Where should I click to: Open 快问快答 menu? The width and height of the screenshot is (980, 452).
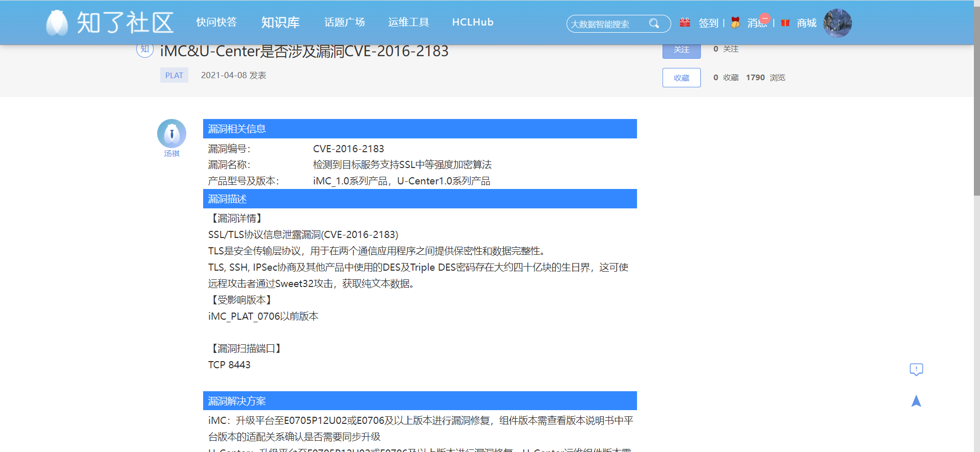(x=216, y=22)
